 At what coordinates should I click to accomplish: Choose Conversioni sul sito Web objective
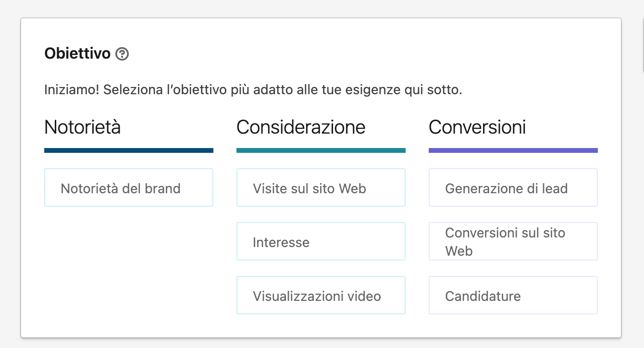[x=513, y=241]
